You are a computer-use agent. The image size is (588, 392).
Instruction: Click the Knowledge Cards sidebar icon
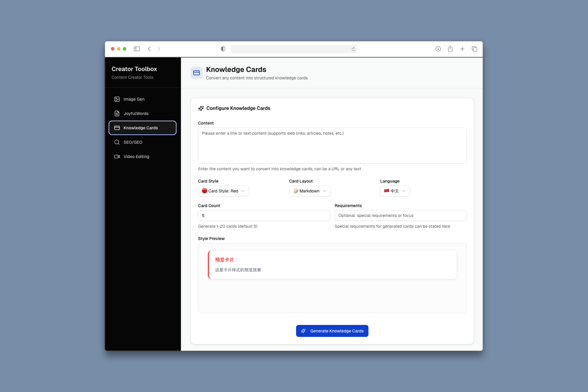pos(117,128)
